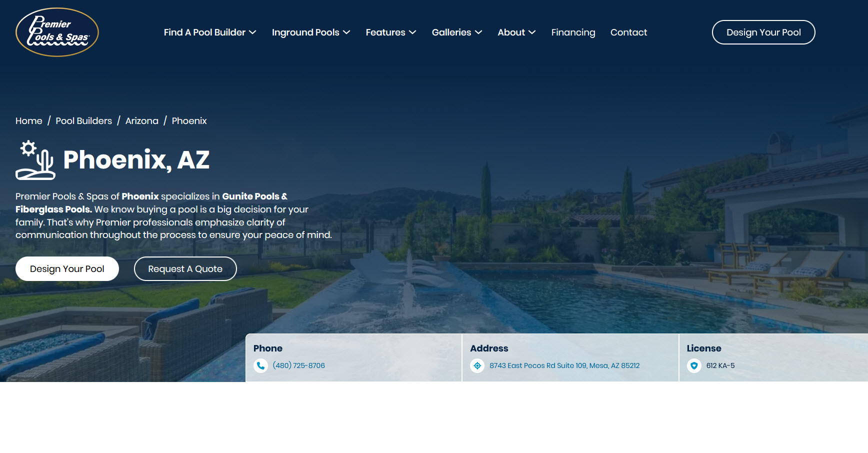The height and width of the screenshot is (453, 868).
Task: Go to Home in the breadcrumb
Action: (29, 121)
